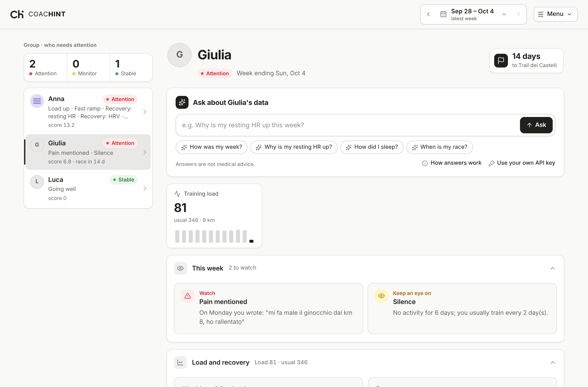Screen dimensions: 588x387
Task: Click the 14 days to Trail dei Castelli card
Action: point(526,60)
